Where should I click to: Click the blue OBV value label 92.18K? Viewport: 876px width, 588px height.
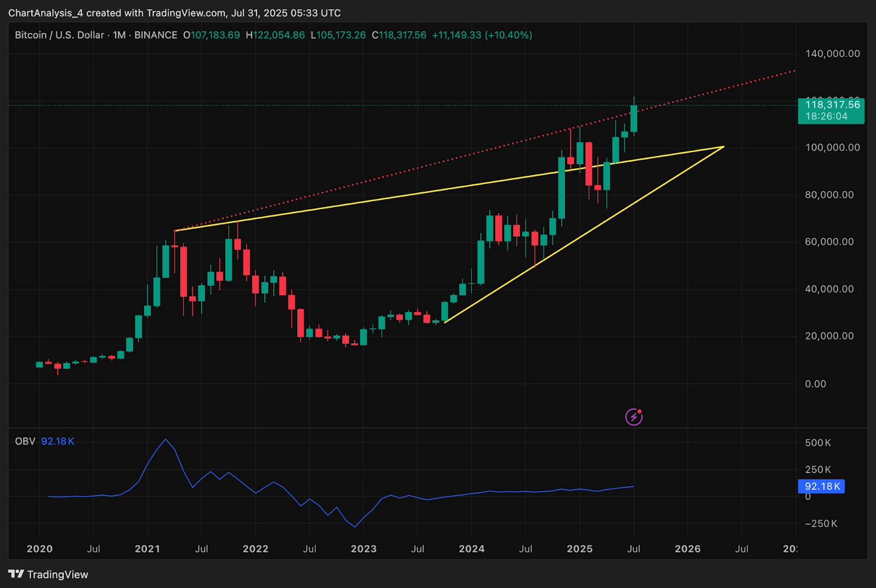click(821, 486)
